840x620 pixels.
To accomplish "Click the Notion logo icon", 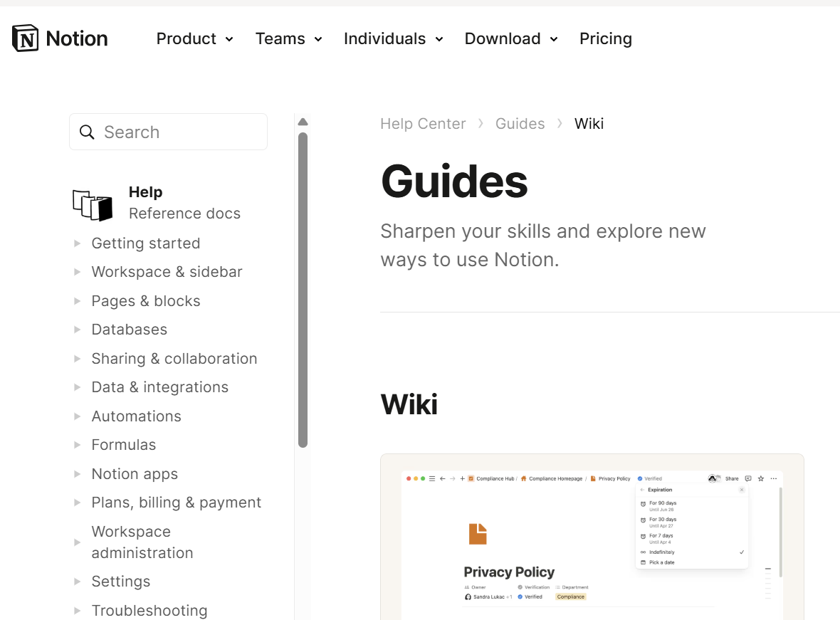I will pos(25,38).
